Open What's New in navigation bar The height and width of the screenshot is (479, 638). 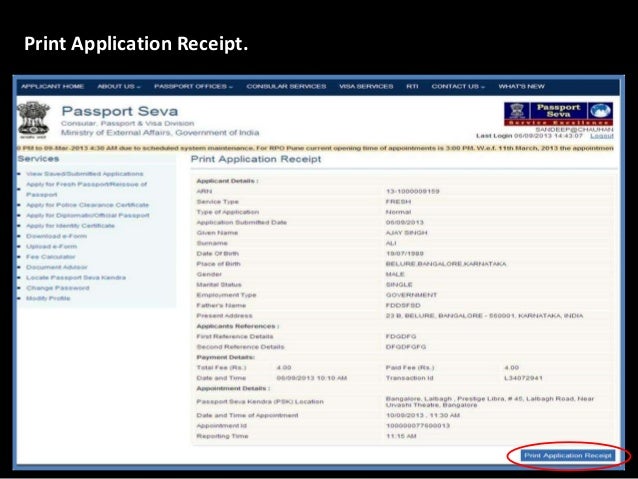coord(521,86)
